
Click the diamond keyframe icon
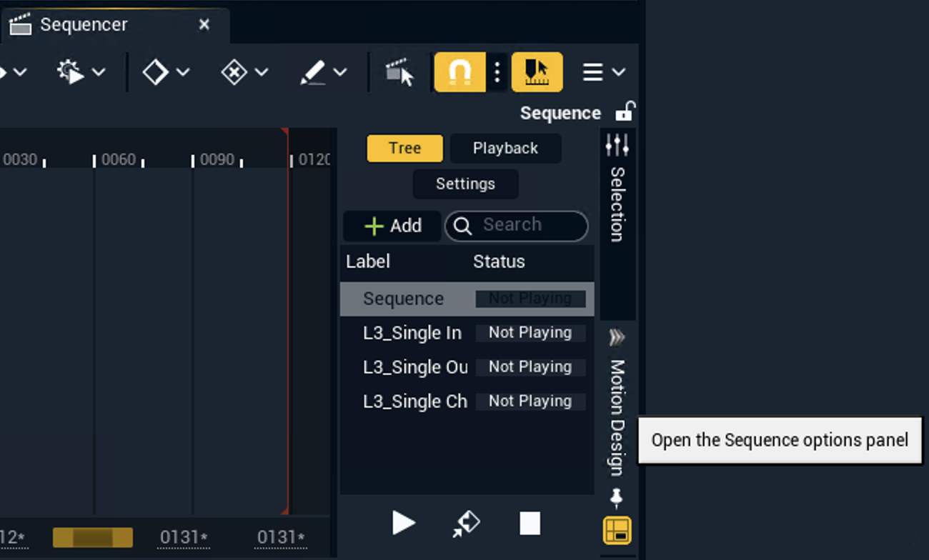pyautogui.click(x=155, y=72)
